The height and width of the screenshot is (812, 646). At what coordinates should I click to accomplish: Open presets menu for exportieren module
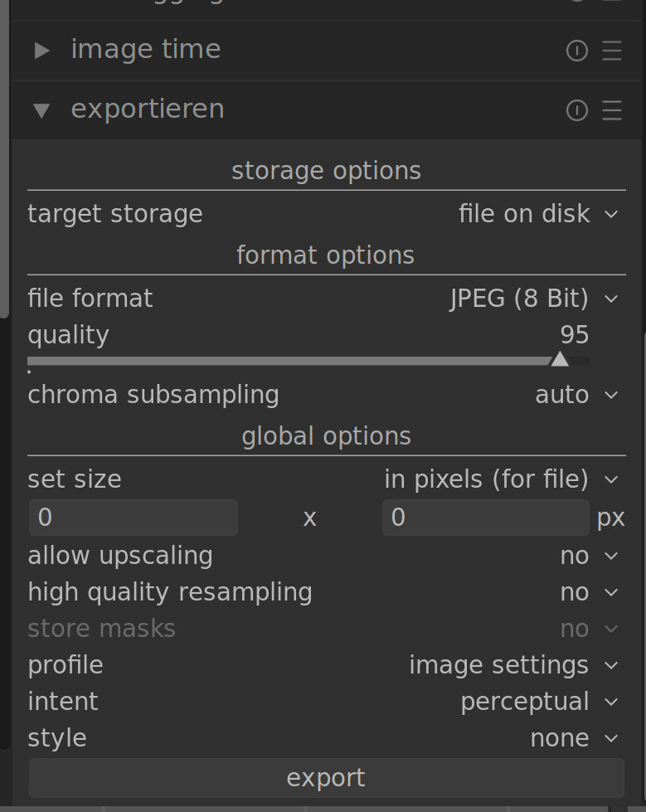click(612, 110)
